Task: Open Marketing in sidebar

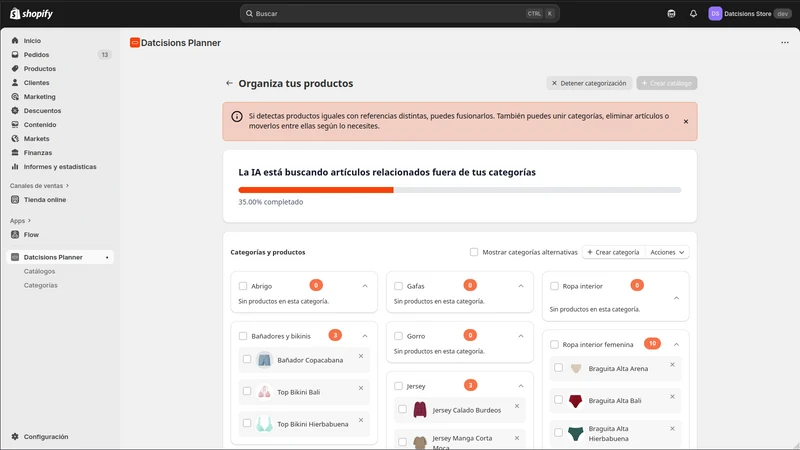Action: (39, 96)
